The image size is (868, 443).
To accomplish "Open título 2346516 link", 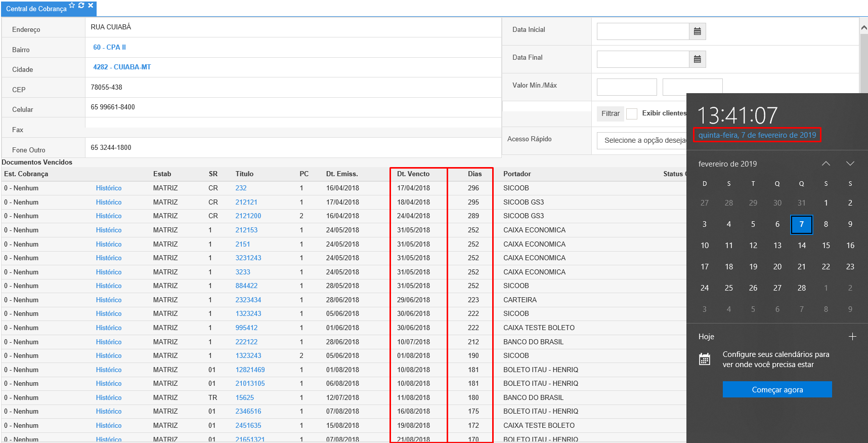I will click(x=248, y=411).
